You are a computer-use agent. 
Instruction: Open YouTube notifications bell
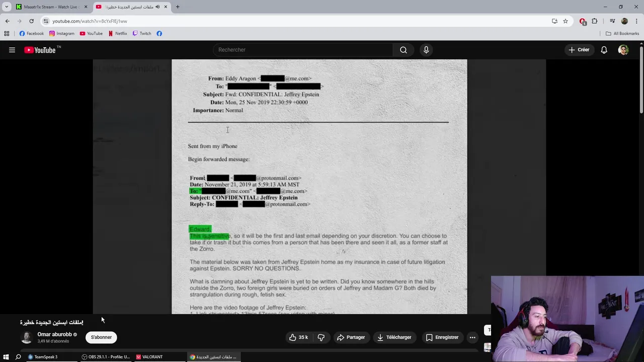pos(604,50)
